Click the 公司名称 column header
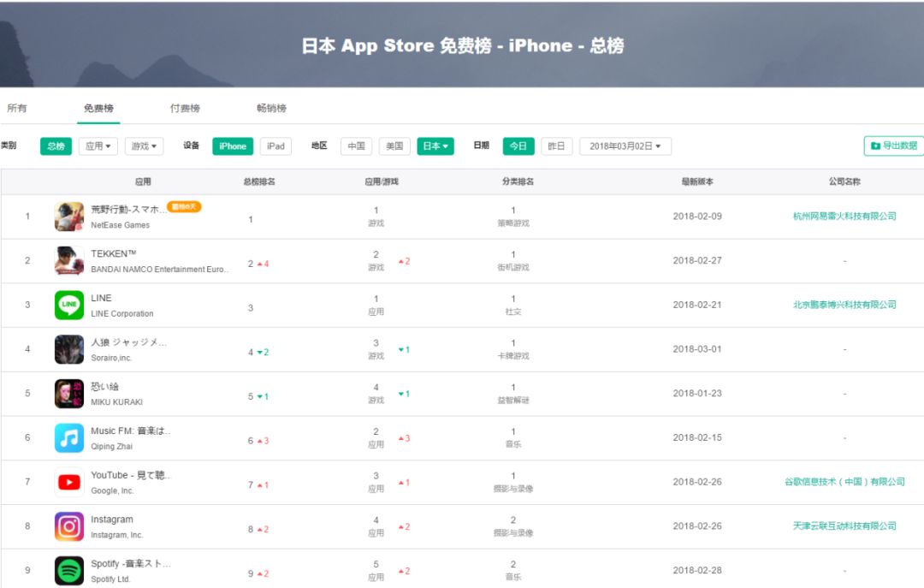The width and height of the screenshot is (924, 588). pos(844,181)
